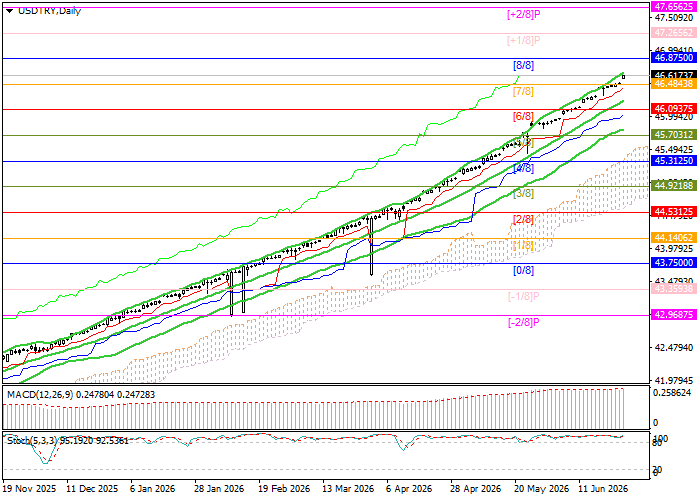Image resolution: width=700 pixels, height=500 pixels.
Task: Click the orange 44.14062 price tag
Action: pos(674,238)
